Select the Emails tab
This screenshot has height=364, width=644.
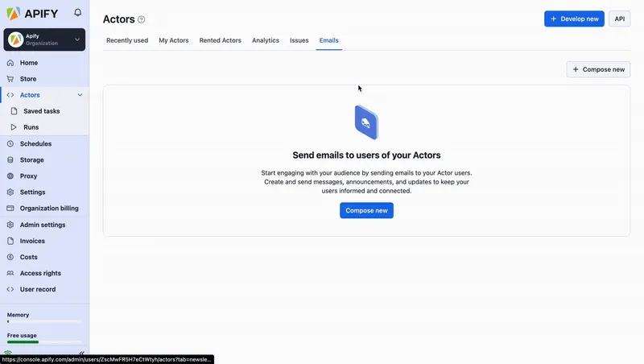tap(329, 40)
